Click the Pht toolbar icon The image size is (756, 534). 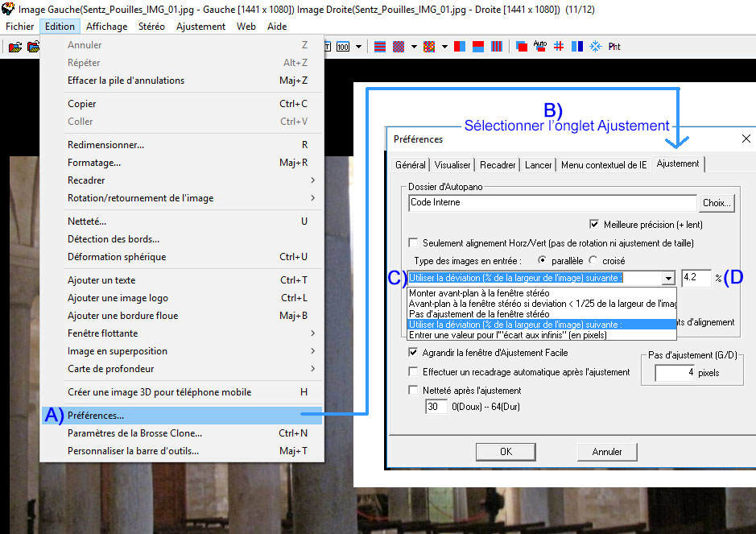pos(614,47)
